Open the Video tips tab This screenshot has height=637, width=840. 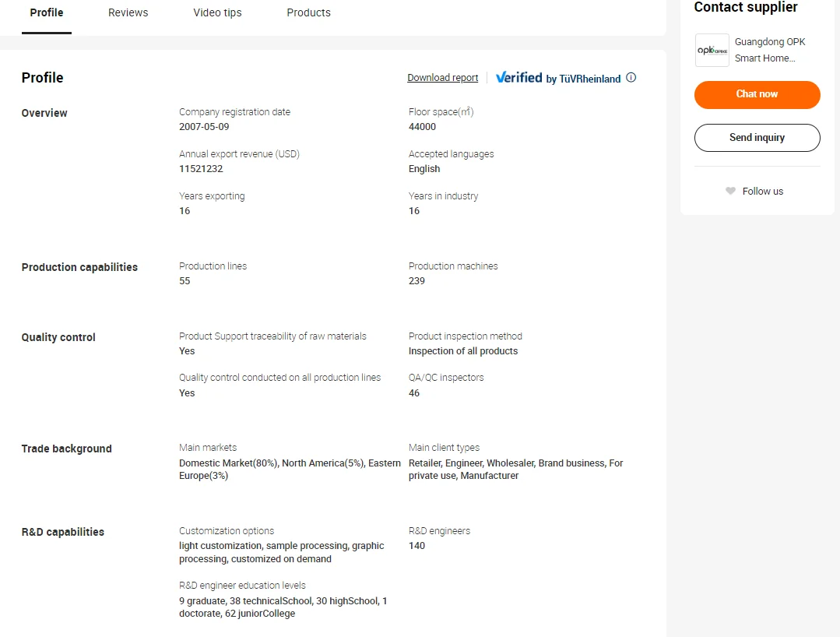click(217, 12)
